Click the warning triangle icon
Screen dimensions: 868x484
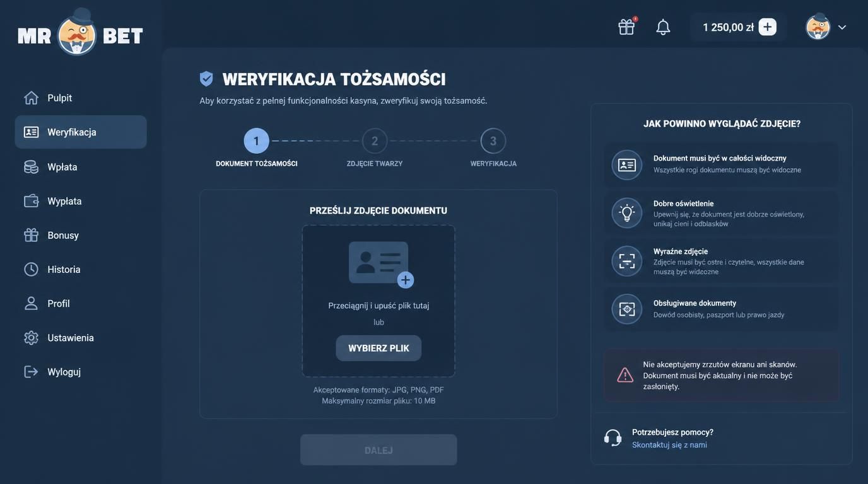pyautogui.click(x=625, y=375)
